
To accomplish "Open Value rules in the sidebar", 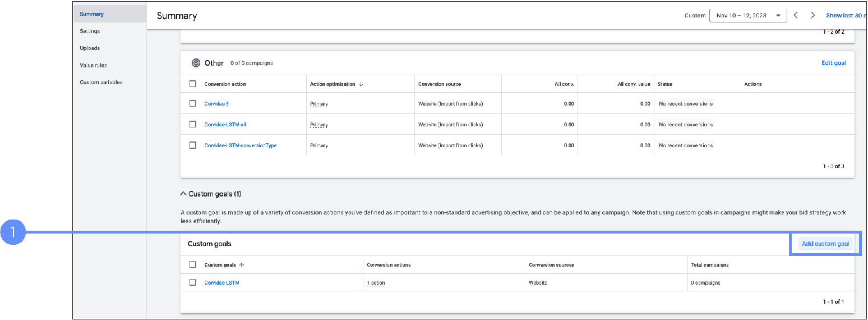I will tap(93, 65).
